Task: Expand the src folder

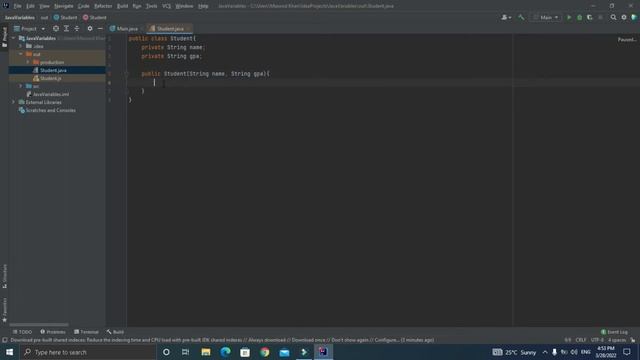Action: point(21,86)
